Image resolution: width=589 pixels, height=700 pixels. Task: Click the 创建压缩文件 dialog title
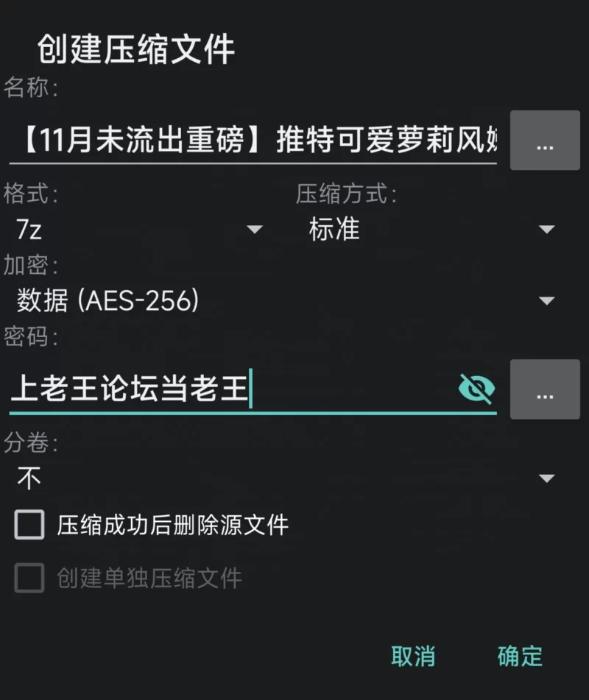point(135,49)
